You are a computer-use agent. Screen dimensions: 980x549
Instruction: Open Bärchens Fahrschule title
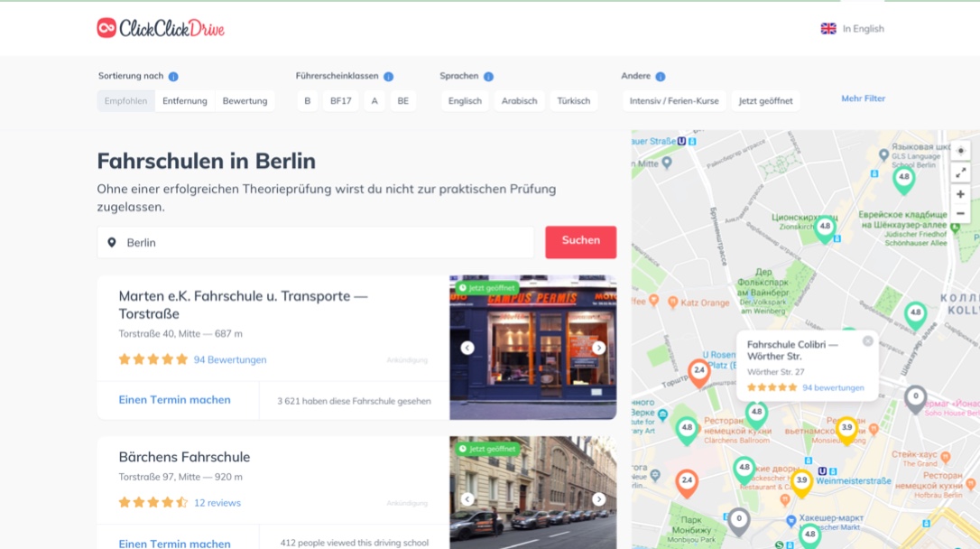184,457
